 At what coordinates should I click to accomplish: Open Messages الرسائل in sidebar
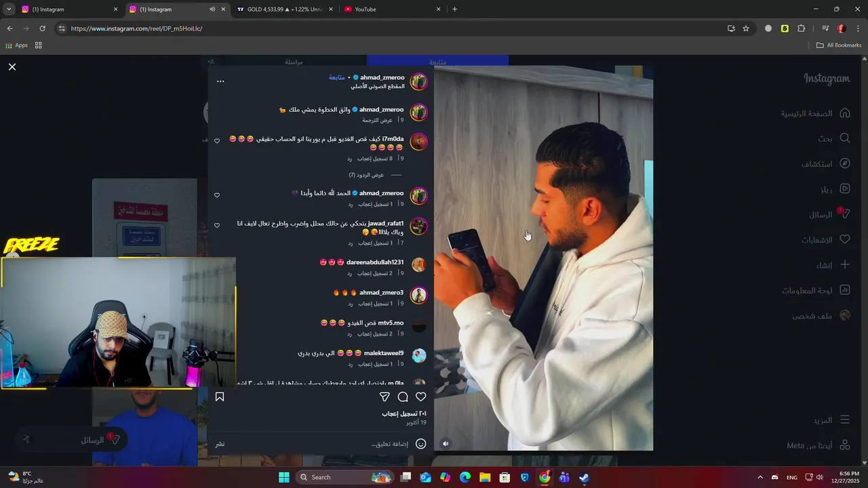[829, 214]
